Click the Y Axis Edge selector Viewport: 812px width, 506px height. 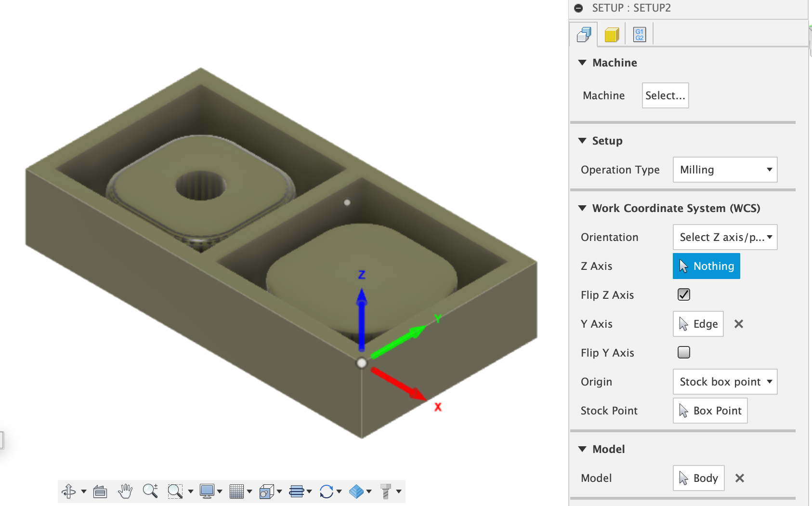[698, 324]
